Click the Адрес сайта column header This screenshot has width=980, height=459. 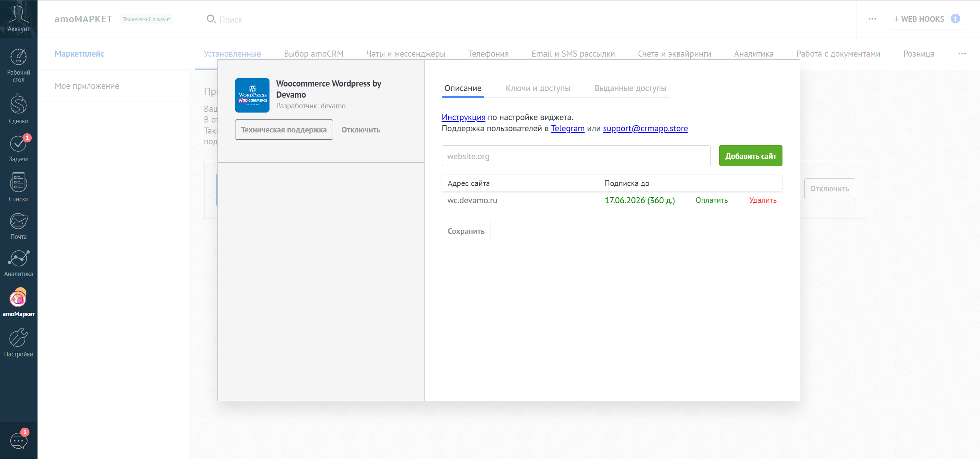(468, 183)
